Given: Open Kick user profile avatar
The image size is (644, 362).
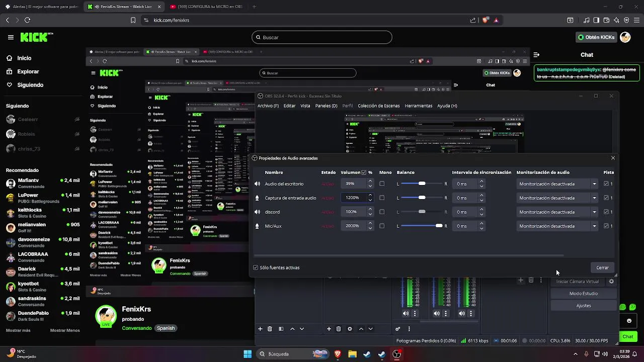Looking at the screenshot, I should click(x=625, y=37).
